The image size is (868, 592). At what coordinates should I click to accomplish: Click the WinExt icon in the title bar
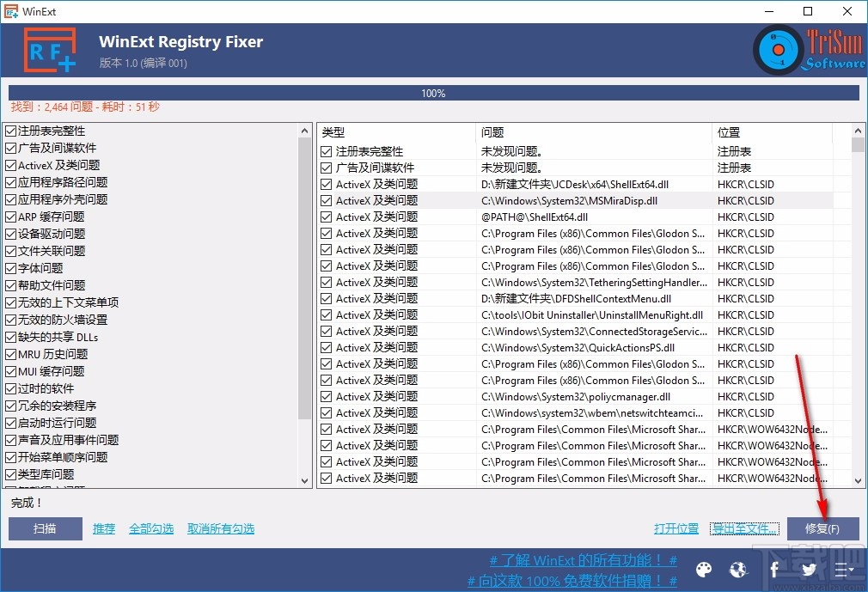pyautogui.click(x=11, y=11)
